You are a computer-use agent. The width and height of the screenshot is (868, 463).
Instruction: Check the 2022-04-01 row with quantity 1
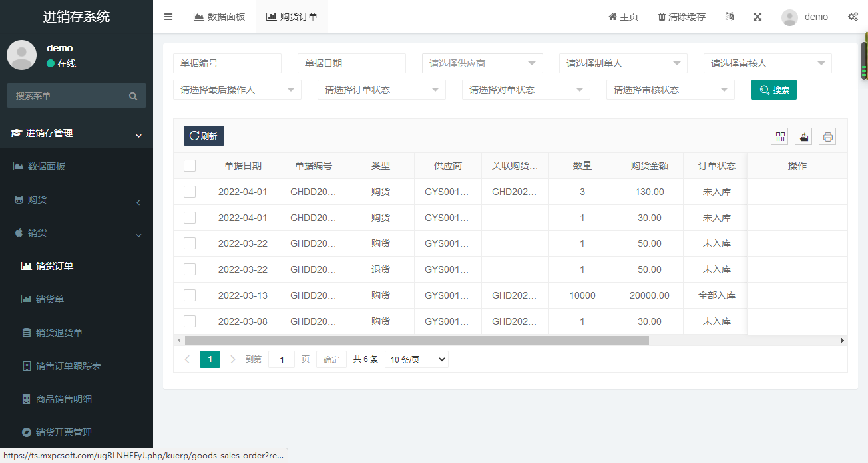click(x=190, y=218)
